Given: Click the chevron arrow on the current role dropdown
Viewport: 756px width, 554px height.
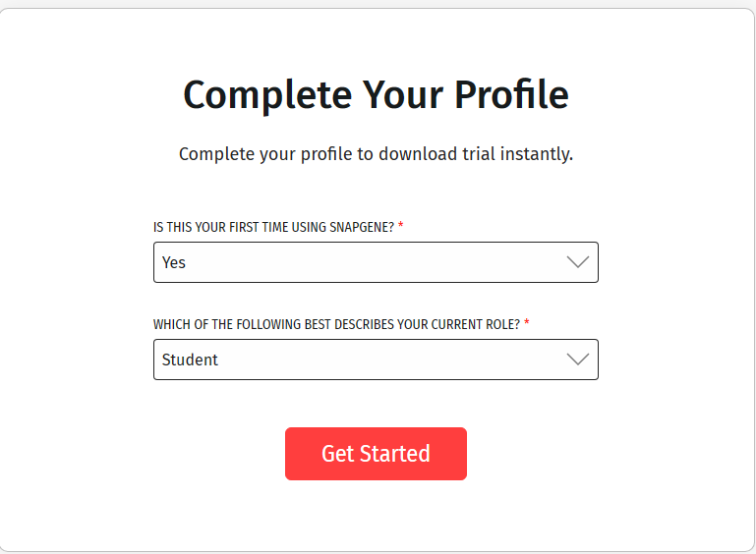Looking at the screenshot, I should coord(577,360).
